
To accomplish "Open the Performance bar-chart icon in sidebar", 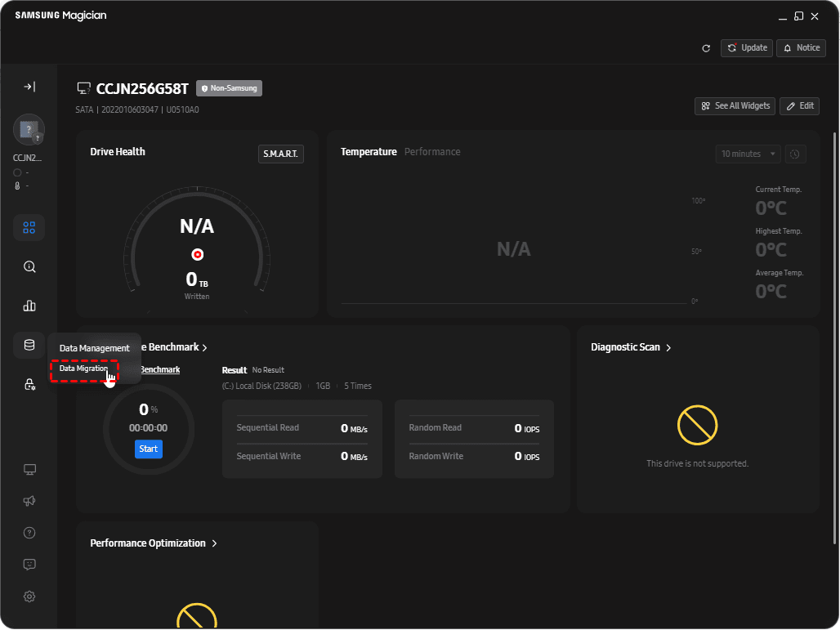I will 29,306.
